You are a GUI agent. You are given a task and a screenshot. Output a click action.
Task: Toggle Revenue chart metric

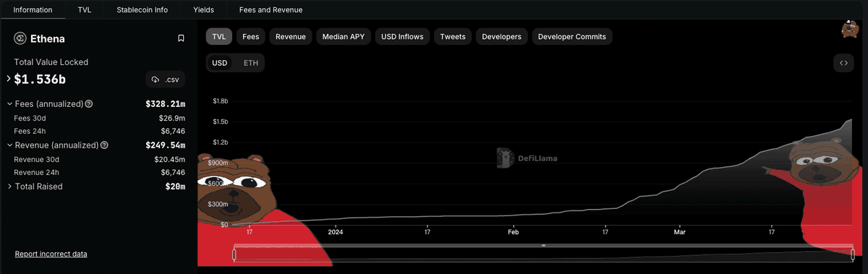pos(291,36)
